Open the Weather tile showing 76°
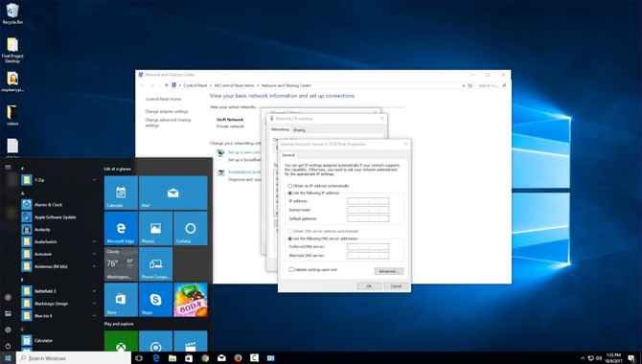The height and width of the screenshot is (364, 642). pos(121,263)
